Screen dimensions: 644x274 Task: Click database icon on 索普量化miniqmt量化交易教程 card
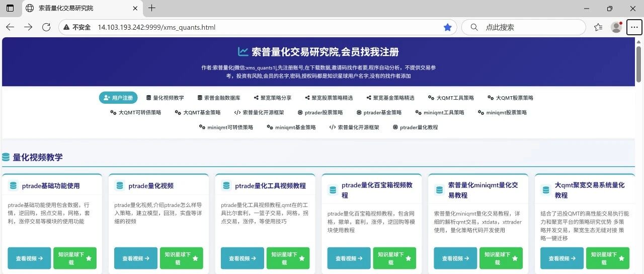[440, 190]
